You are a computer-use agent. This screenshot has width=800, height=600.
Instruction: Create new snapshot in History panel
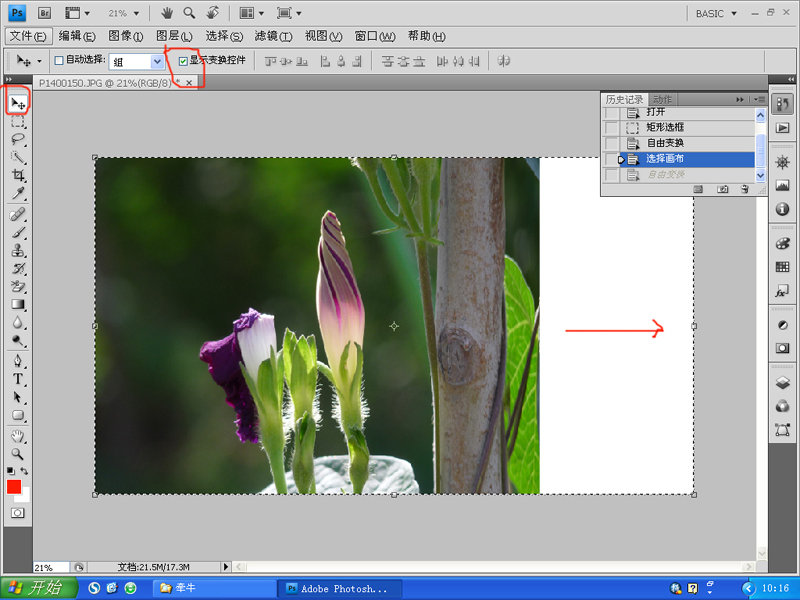point(722,189)
